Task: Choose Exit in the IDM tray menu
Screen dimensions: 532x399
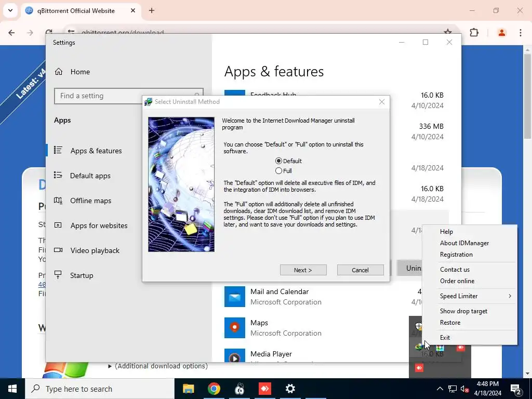Action: [445, 337]
